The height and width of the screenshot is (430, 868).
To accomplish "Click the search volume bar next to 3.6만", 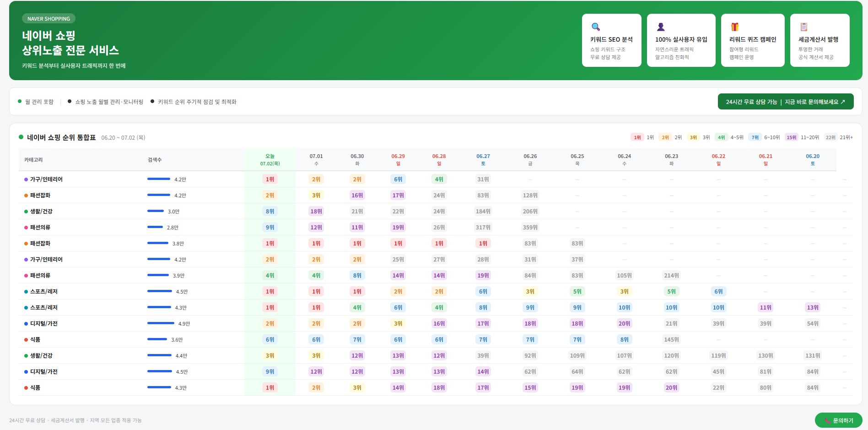I will (x=157, y=339).
